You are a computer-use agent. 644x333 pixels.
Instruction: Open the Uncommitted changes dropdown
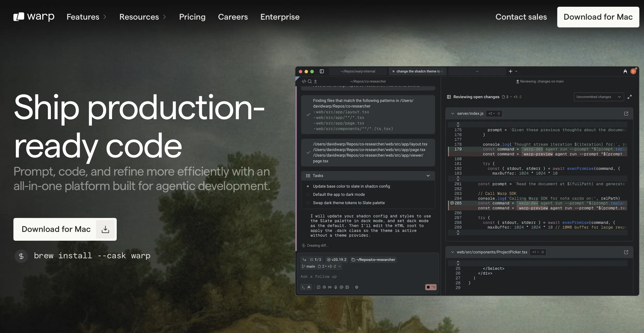[599, 97]
